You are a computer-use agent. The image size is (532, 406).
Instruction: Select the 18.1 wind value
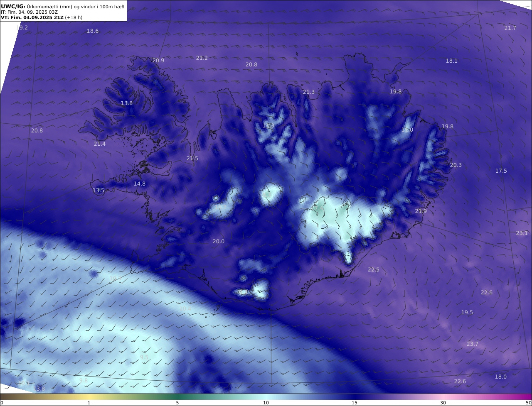click(x=451, y=61)
